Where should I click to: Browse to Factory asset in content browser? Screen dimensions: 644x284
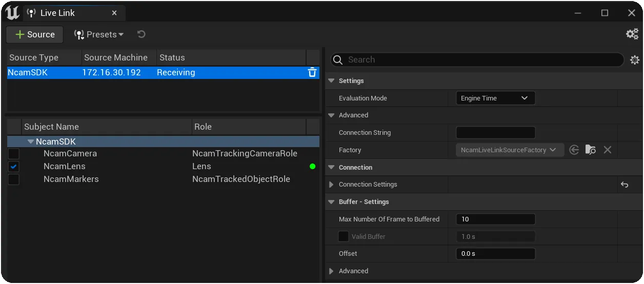(591, 150)
